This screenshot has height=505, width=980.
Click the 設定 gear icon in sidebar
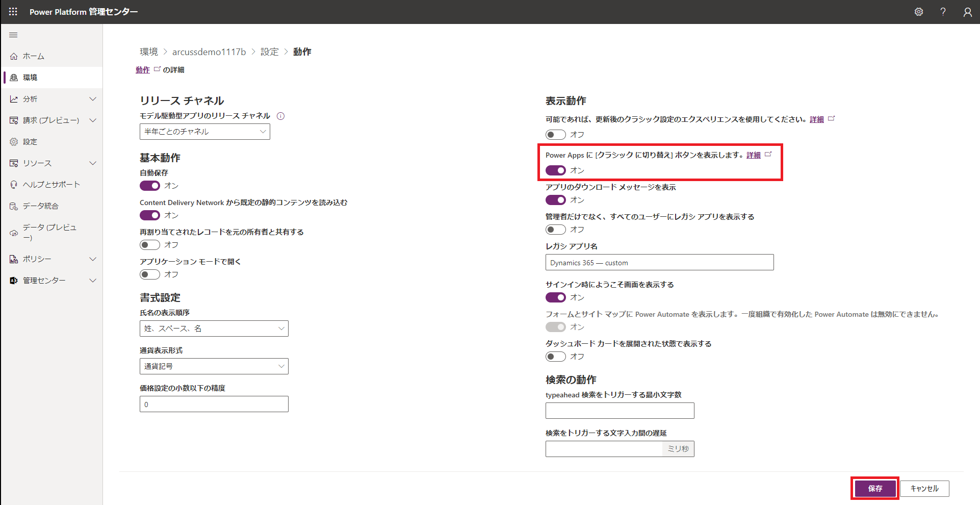[14, 142]
